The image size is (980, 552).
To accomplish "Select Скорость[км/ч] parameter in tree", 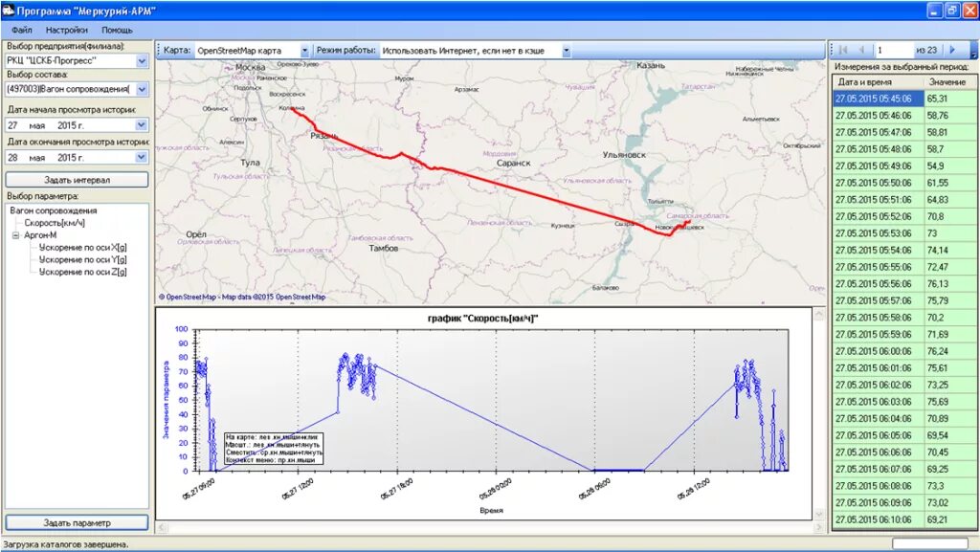I will pyautogui.click(x=55, y=223).
